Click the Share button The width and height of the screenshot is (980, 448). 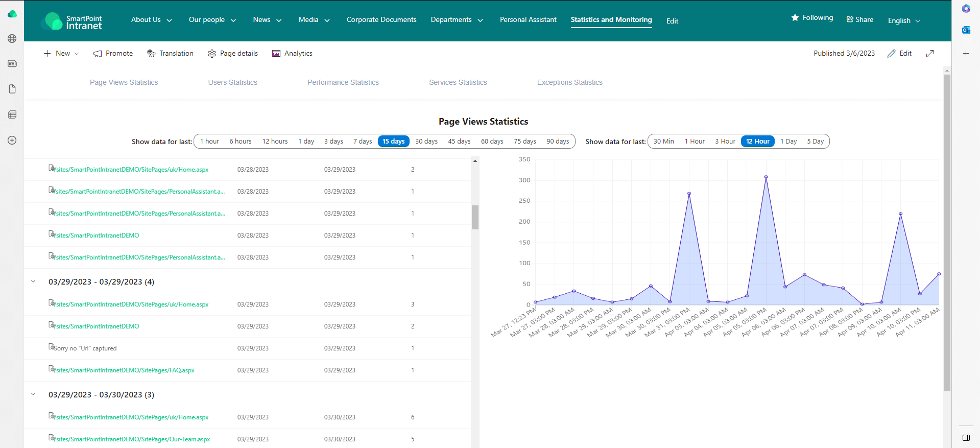pyautogui.click(x=860, y=19)
